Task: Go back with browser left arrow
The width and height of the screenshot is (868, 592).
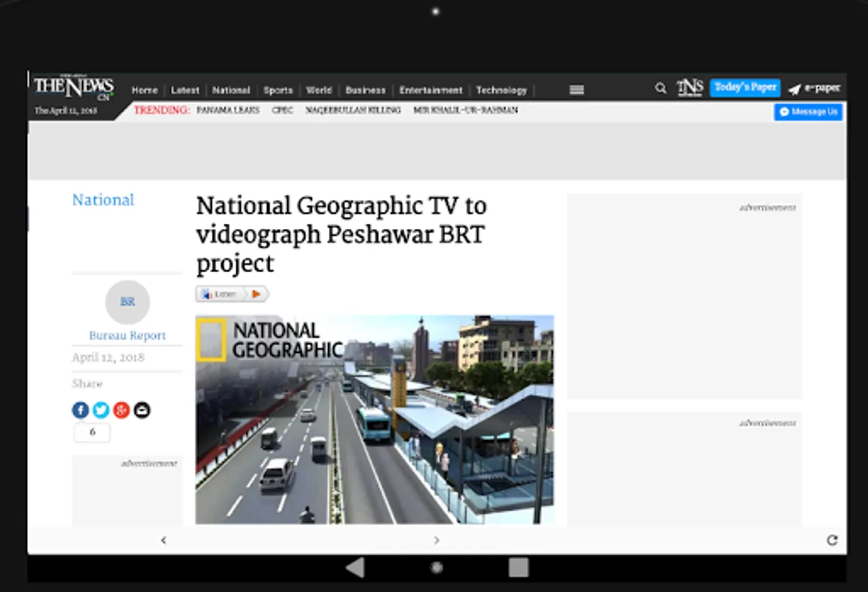Action: (164, 540)
